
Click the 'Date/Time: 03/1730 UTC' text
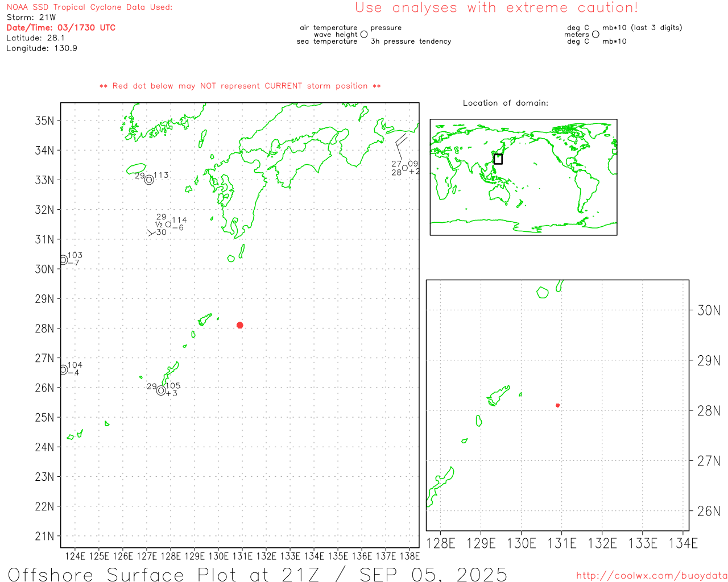[61, 28]
